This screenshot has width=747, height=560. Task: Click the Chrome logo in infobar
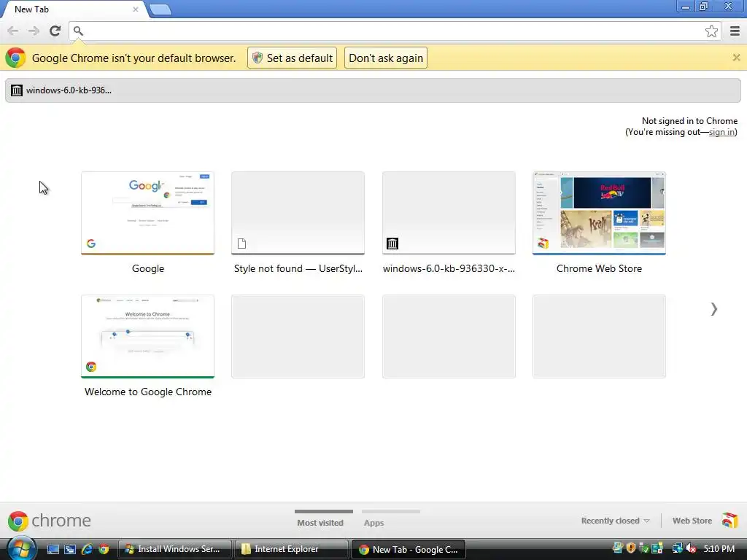click(x=15, y=58)
